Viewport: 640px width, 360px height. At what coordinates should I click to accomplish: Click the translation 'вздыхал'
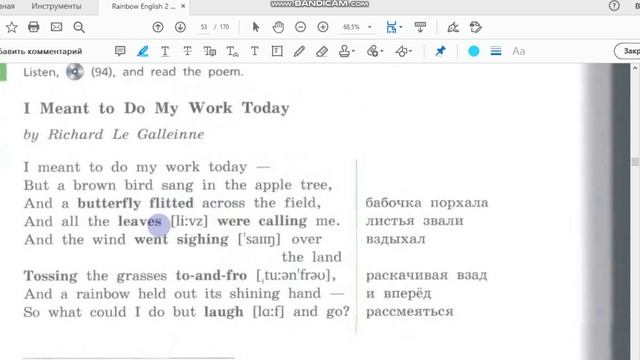396,239
